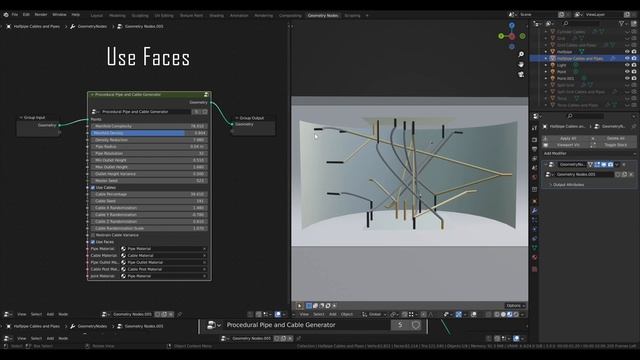
Task: Adjust the Manifold Density slider
Action: 149,133
